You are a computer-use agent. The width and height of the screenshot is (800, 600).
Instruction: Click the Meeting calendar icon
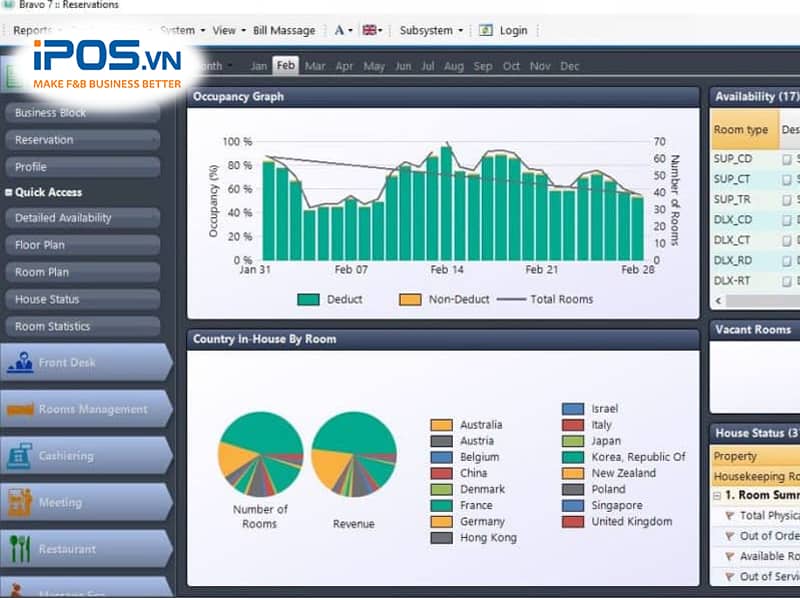20,502
